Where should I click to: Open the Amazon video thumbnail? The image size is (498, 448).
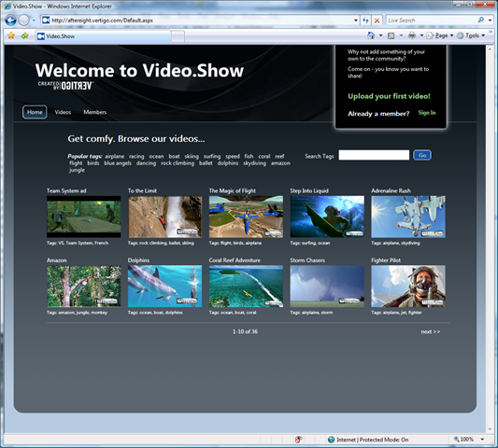pos(83,287)
